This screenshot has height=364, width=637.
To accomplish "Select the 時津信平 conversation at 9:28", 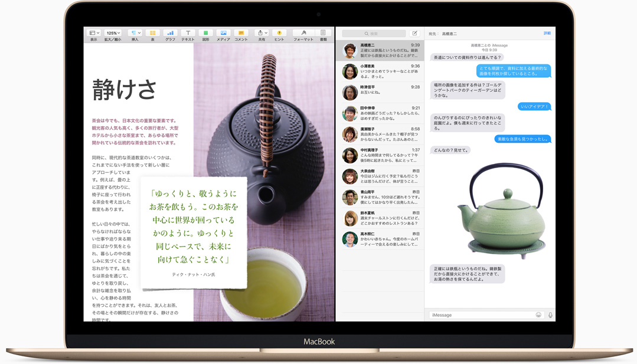I will [380, 93].
